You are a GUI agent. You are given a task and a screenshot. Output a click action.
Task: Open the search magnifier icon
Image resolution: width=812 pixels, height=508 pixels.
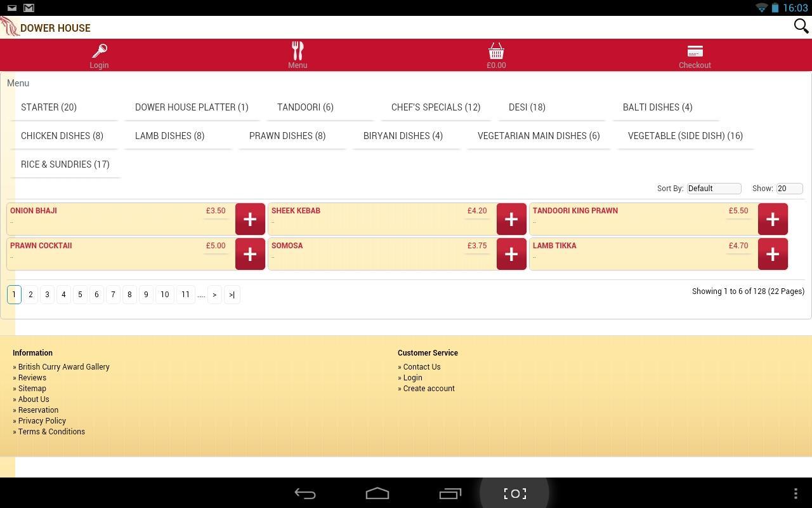click(801, 26)
